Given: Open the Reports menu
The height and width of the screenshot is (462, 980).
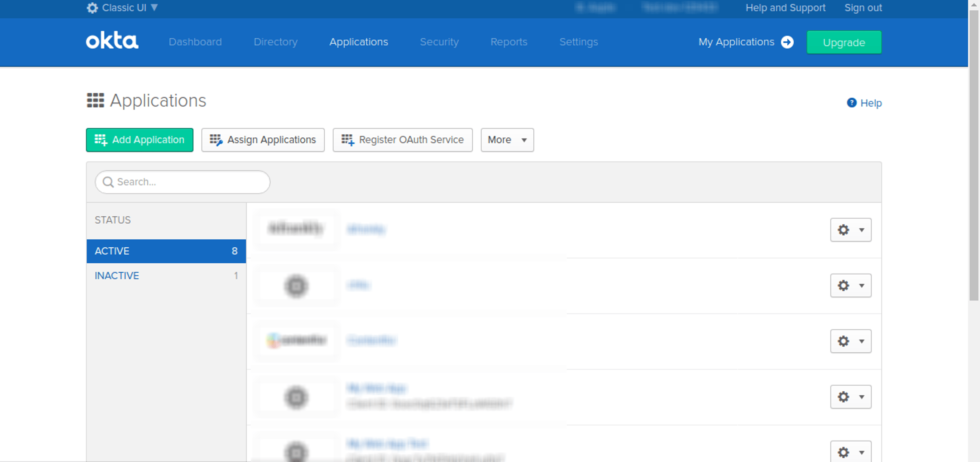Looking at the screenshot, I should pyautogui.click(x=509, y=42).
